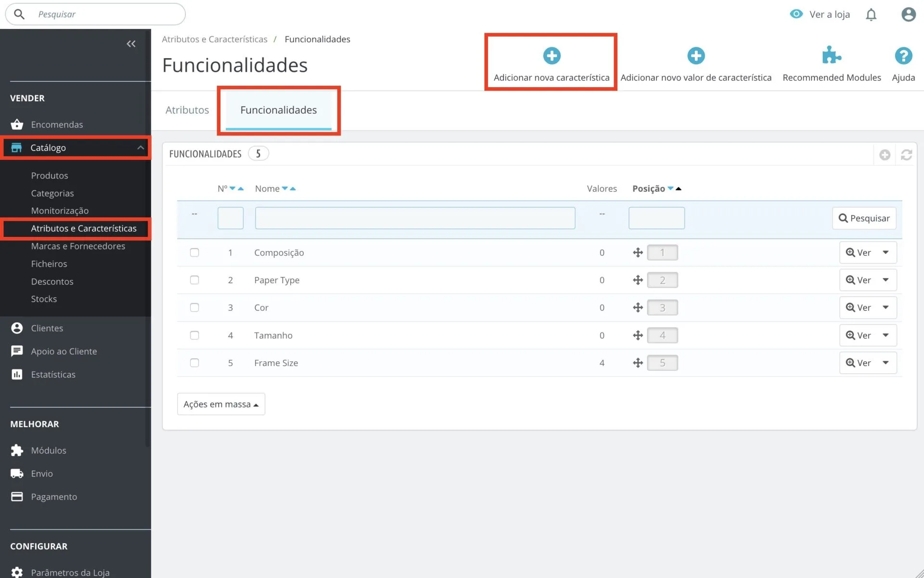Viewport: 924px width, 578px height.
Task: Collapse the Catálogo menu chevron
Action: coord(140,147)
